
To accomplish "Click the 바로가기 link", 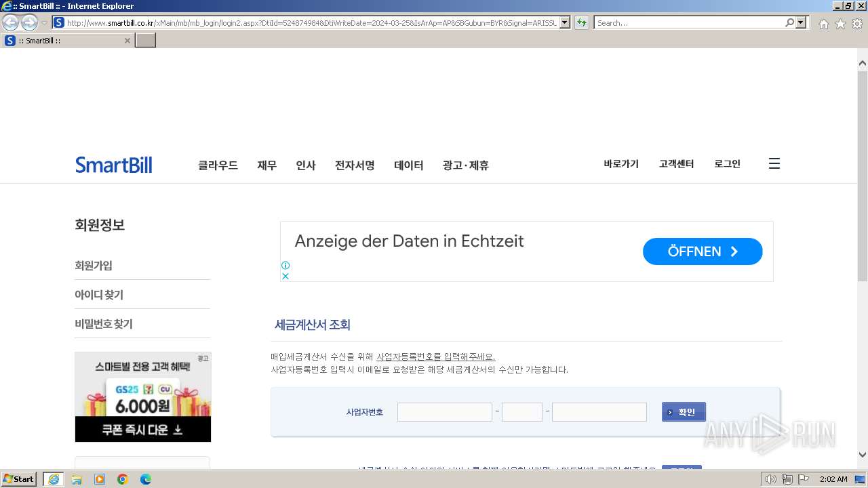I will (x=621, y=163).
